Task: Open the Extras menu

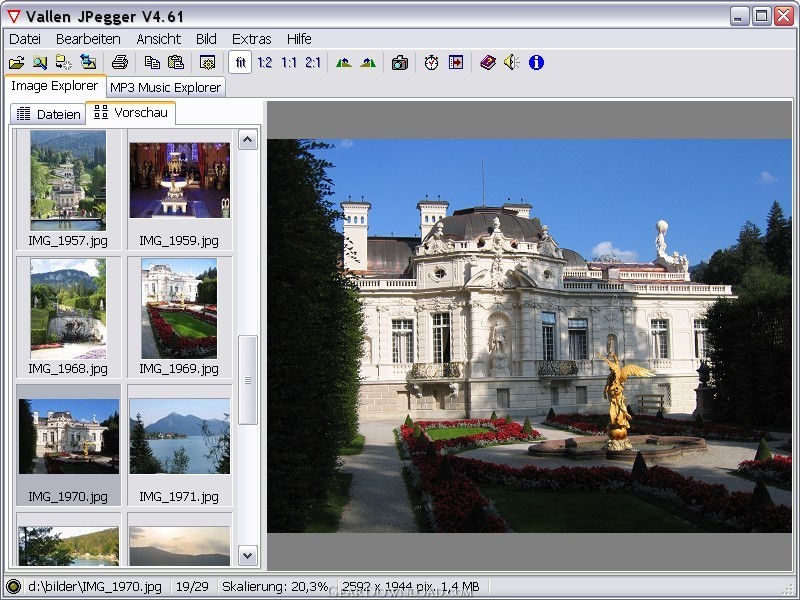Action: pos(252,39)
